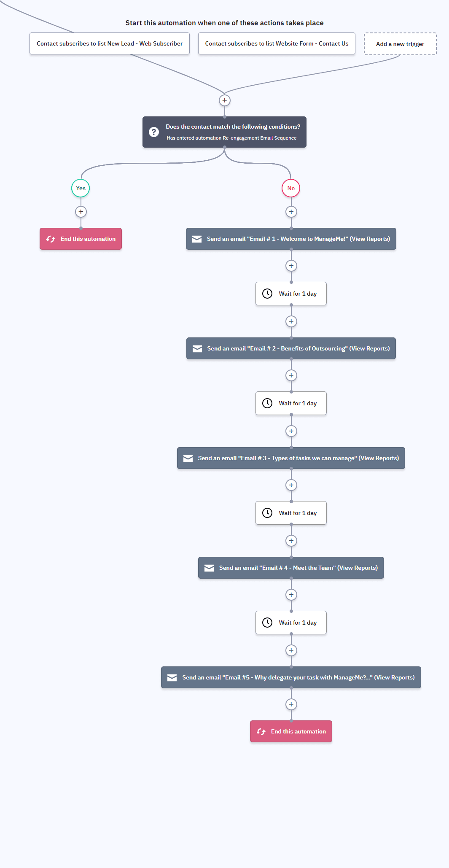Click the envelope icon on Email # 4 - Meet the Team

tap(209, 568)
